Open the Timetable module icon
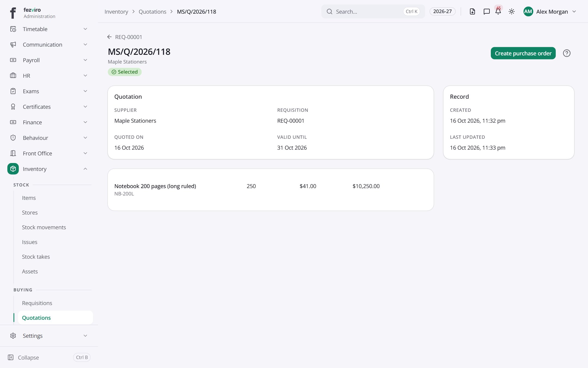This screenshot has height=368, width=588. [x=13, y=29]
